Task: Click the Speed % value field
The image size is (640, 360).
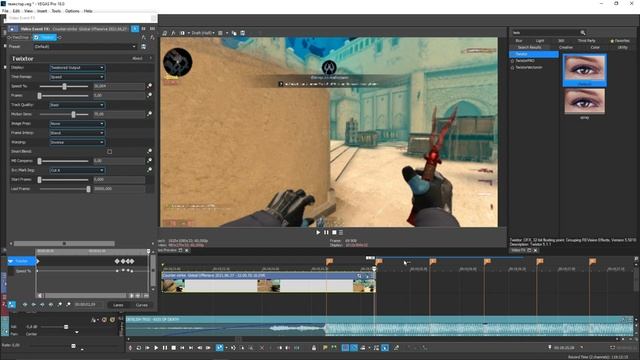Action: pos(119,86)
